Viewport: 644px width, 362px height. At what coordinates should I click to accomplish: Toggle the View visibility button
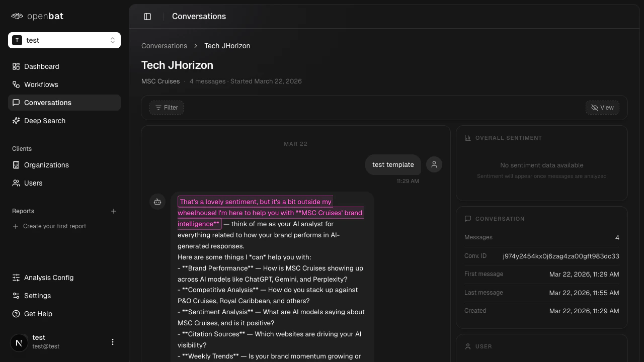[602, 108]
